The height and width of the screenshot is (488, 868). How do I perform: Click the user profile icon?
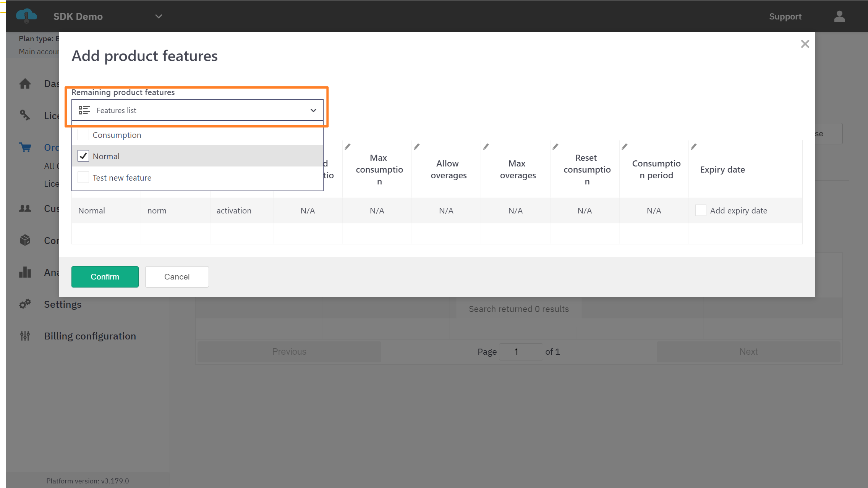(839, 16)
